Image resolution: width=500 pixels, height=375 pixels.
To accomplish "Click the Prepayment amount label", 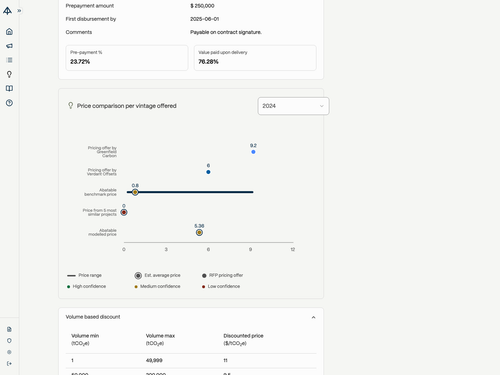I will click(90, 6).
